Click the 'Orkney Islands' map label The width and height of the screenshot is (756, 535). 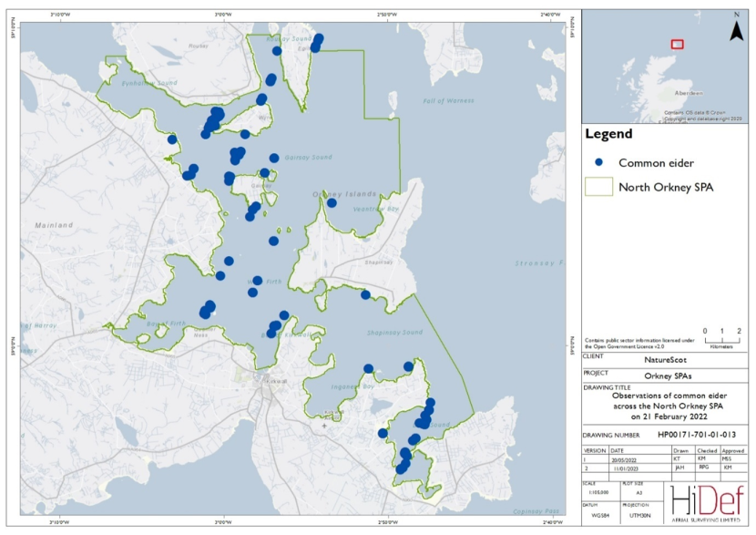[x=344, y=194]
